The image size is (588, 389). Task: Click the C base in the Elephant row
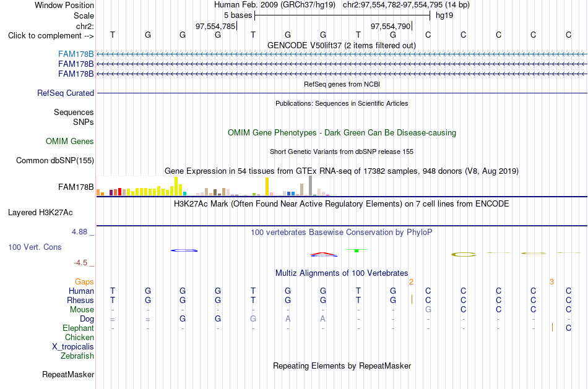568,328
